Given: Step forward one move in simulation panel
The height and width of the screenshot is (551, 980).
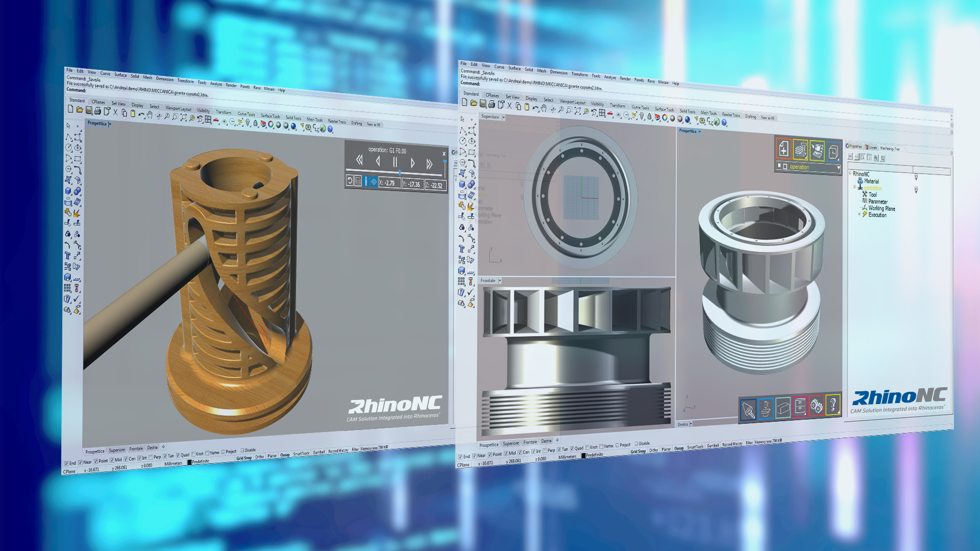Looking at the screenshot, I should (x=412, y=164).
